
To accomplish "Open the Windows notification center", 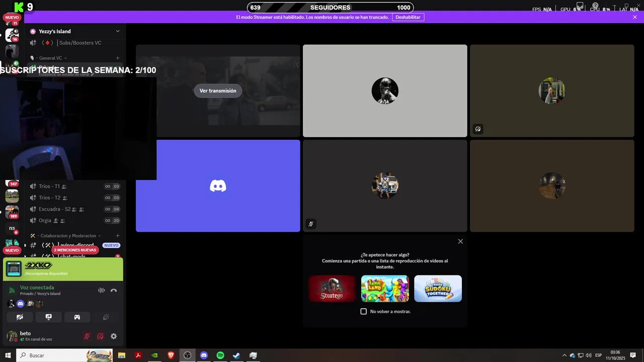I will [633, 355].
